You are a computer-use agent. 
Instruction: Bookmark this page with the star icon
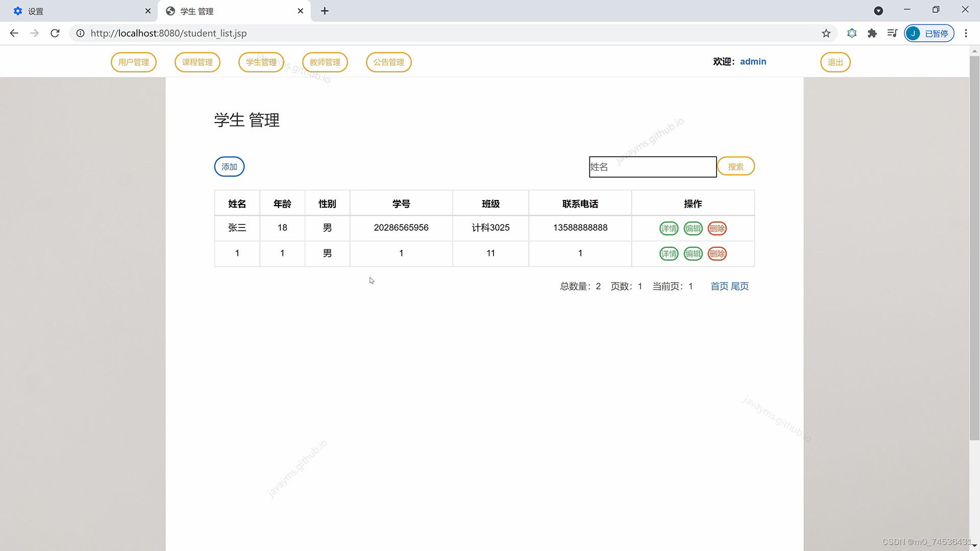pos(826,33)
